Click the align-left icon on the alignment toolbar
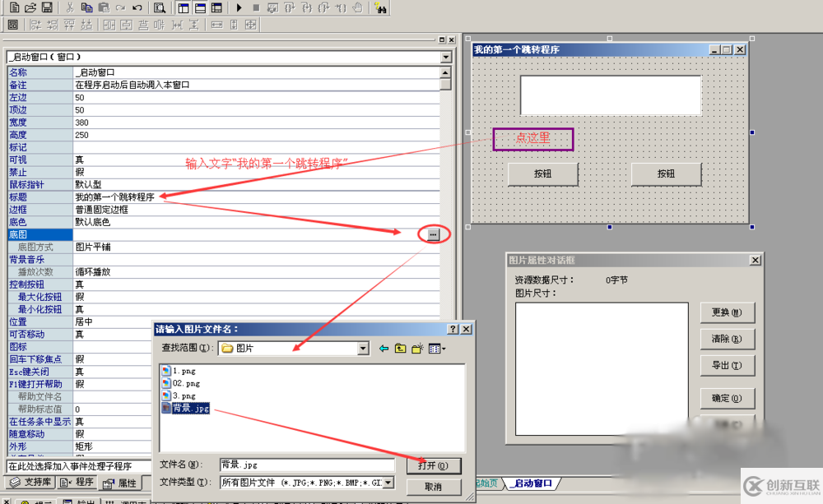 click(x=35, y=25)
